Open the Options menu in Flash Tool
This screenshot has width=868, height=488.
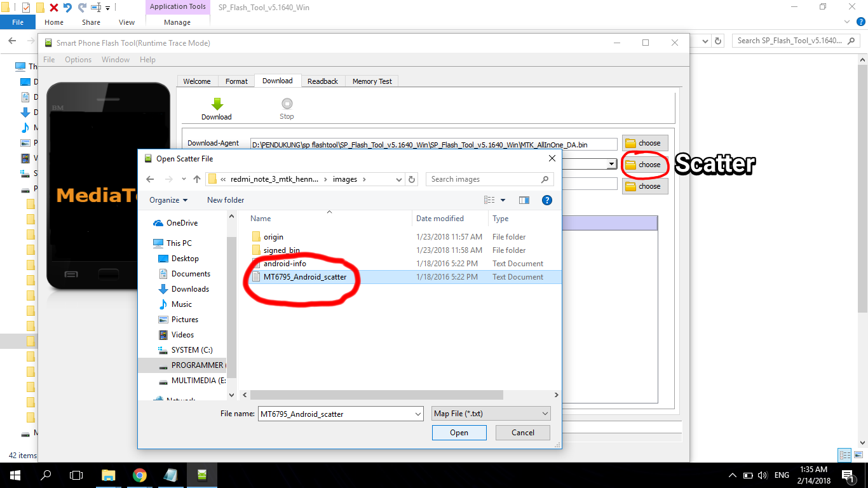(78, 60)
